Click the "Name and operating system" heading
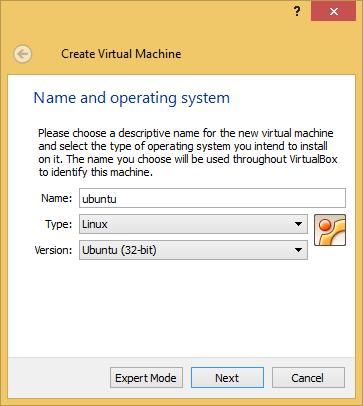 coord(132,98)
